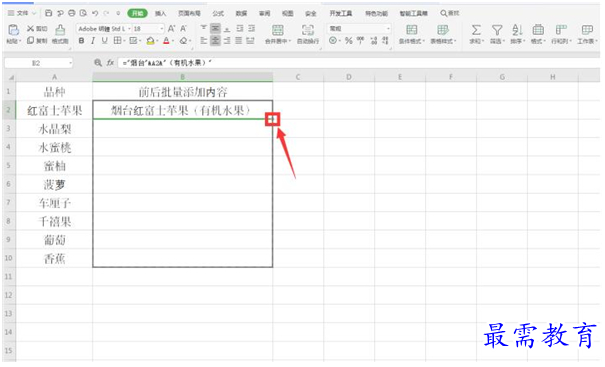Viewport: 605px width, 367px height.
Task: Click the Copy icon
Action: pyautogui.click(x=30, y=40)
